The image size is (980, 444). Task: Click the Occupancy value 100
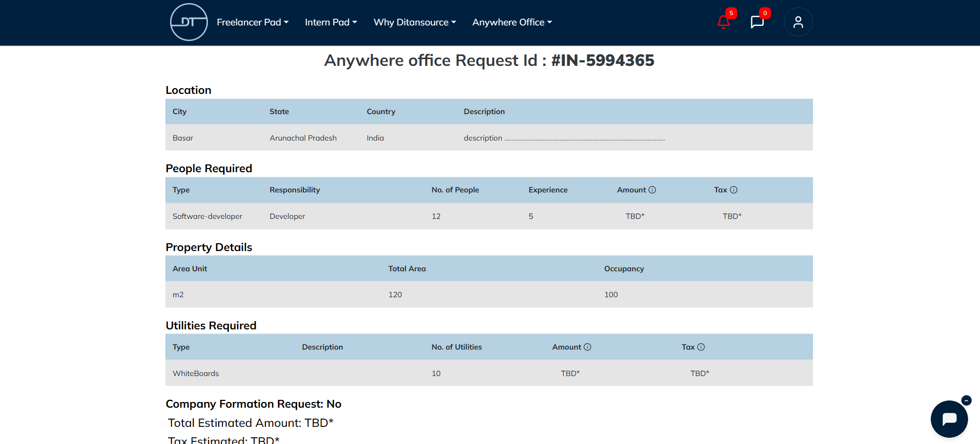click(611, 295)
